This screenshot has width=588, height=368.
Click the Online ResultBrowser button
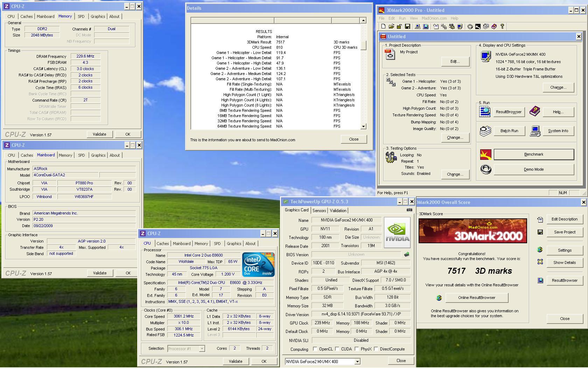[477, 298]
